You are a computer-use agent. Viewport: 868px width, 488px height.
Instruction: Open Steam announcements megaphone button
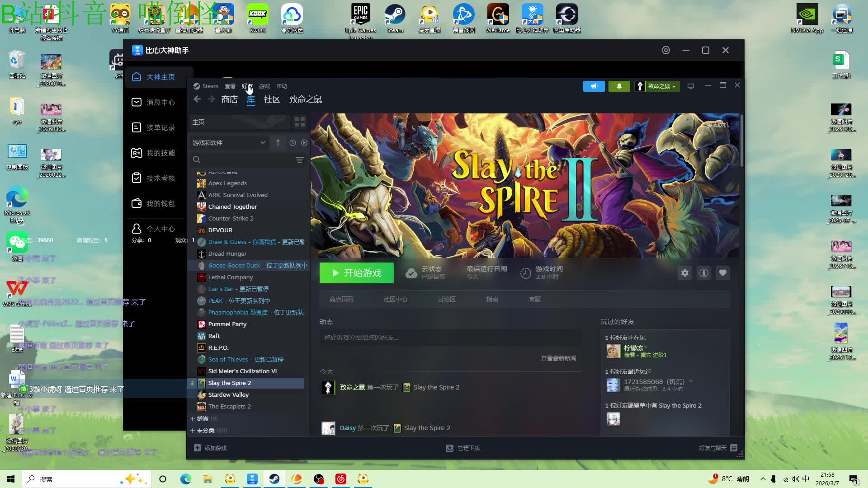[594, 86]
